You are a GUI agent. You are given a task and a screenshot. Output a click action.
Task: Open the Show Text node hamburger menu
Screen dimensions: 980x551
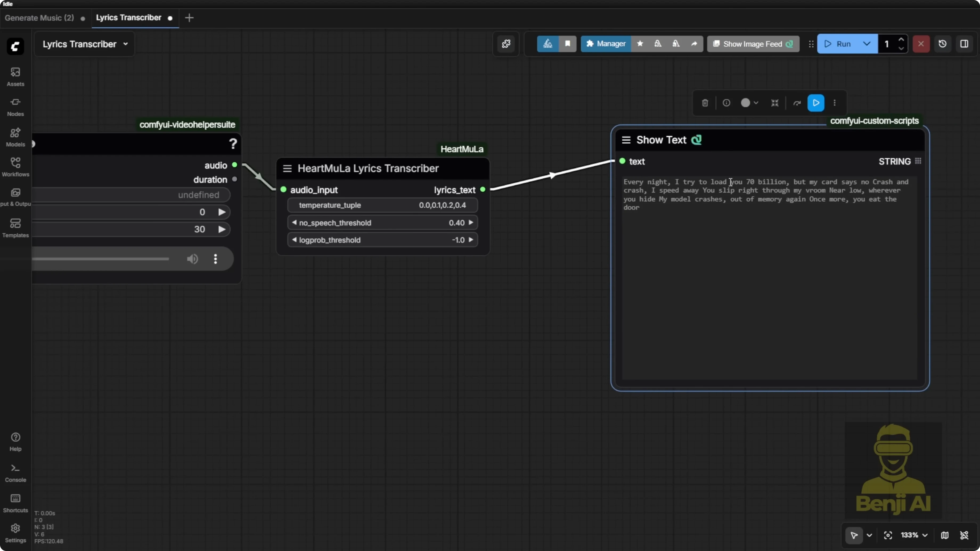click(626, 139)
